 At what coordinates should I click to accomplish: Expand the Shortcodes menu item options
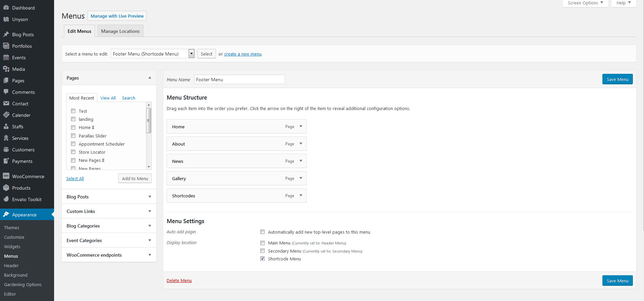[301, 195]
